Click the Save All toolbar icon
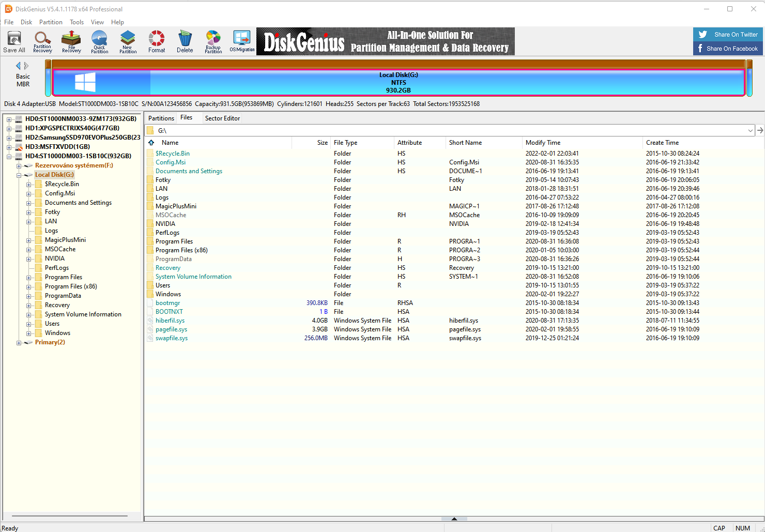The height and width of the screenshot is (532, 765). point(14,41)
